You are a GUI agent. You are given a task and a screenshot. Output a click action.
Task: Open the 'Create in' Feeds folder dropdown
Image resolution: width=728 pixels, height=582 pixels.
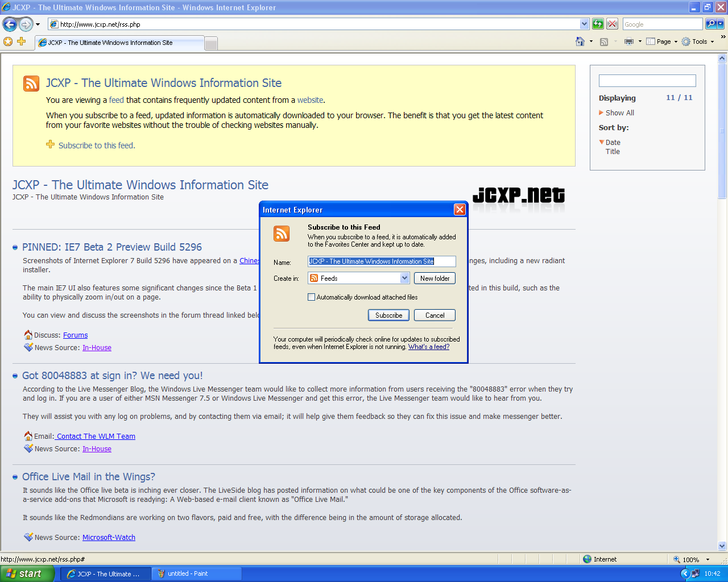(358, 278)
